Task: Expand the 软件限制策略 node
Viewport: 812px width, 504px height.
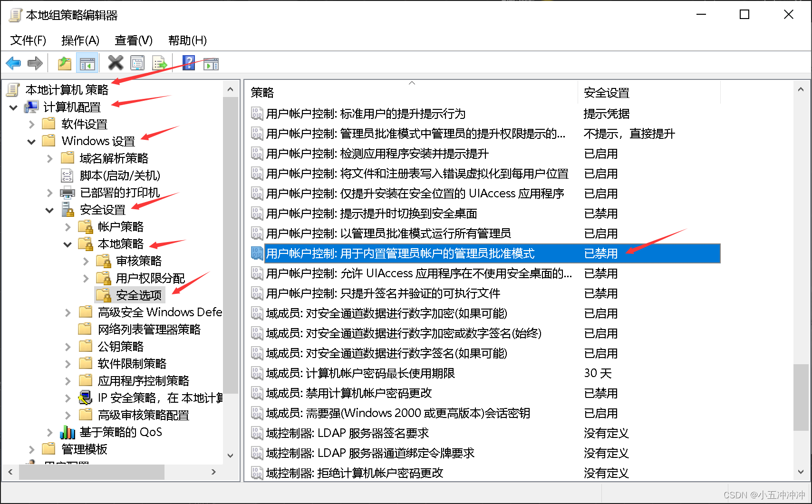Action: coord(68,364)
